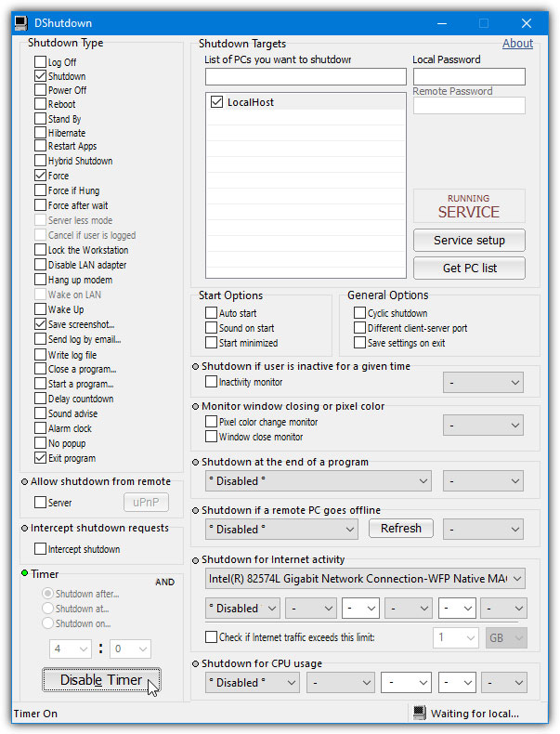Tick the Cyclic shutdown checkbox

pyautogui.click(x=359, y=313)
